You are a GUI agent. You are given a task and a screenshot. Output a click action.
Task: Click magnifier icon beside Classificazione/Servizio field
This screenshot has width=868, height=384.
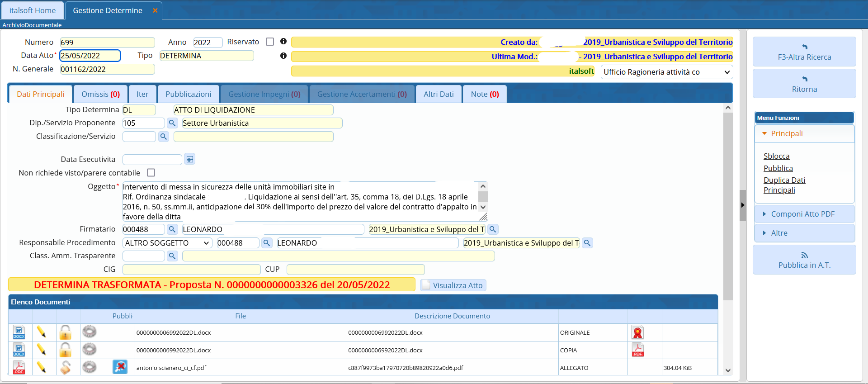164,137
